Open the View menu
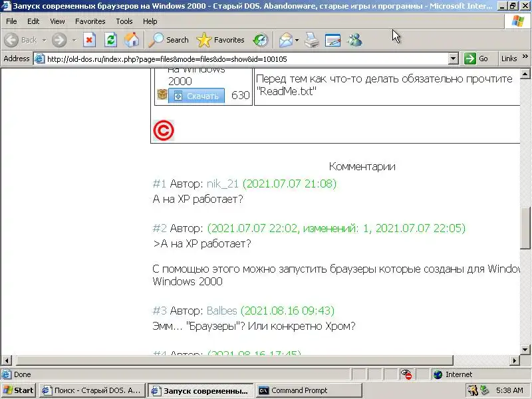Viewport: 532px width, 399px height. [x=57, y=21]
